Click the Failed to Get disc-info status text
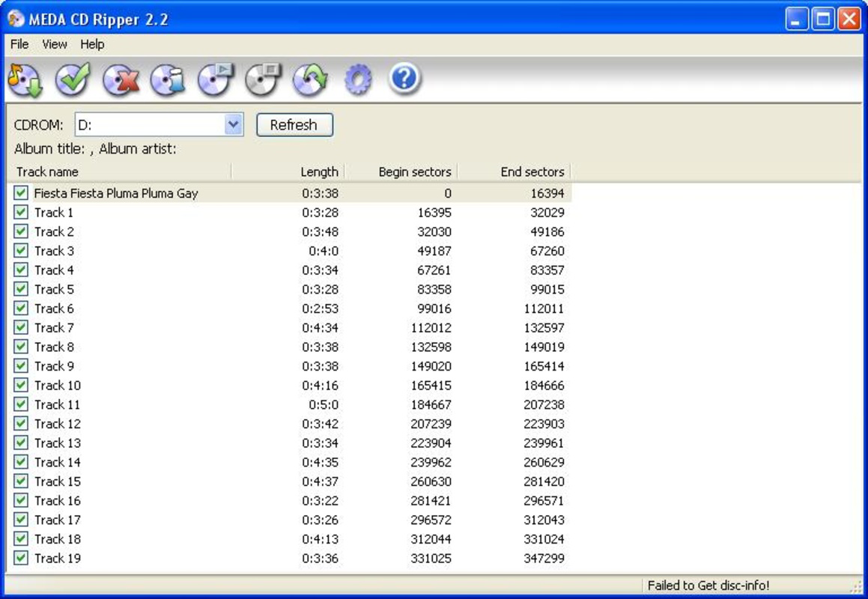The image size is (868, 599). (x=708, y=586)
